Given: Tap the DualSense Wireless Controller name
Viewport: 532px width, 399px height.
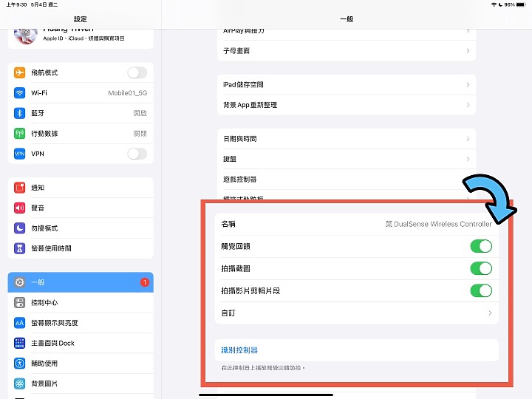Looking at the screenshot, I should coord(438,224).
